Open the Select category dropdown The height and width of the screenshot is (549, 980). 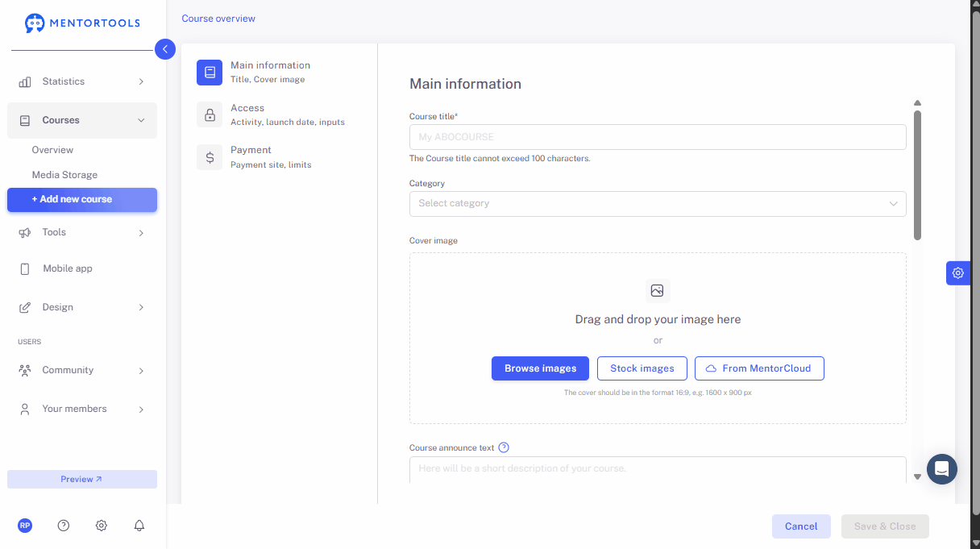(658, 203)
